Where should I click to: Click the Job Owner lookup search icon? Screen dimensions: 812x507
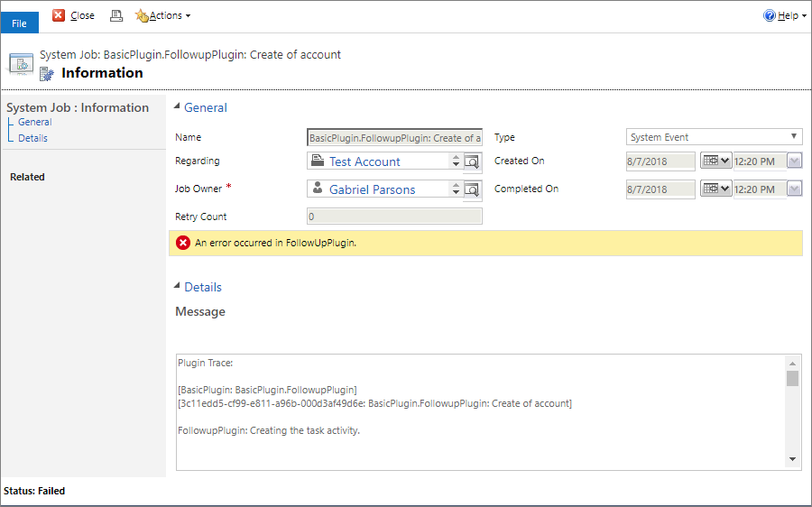coord(473,189)
